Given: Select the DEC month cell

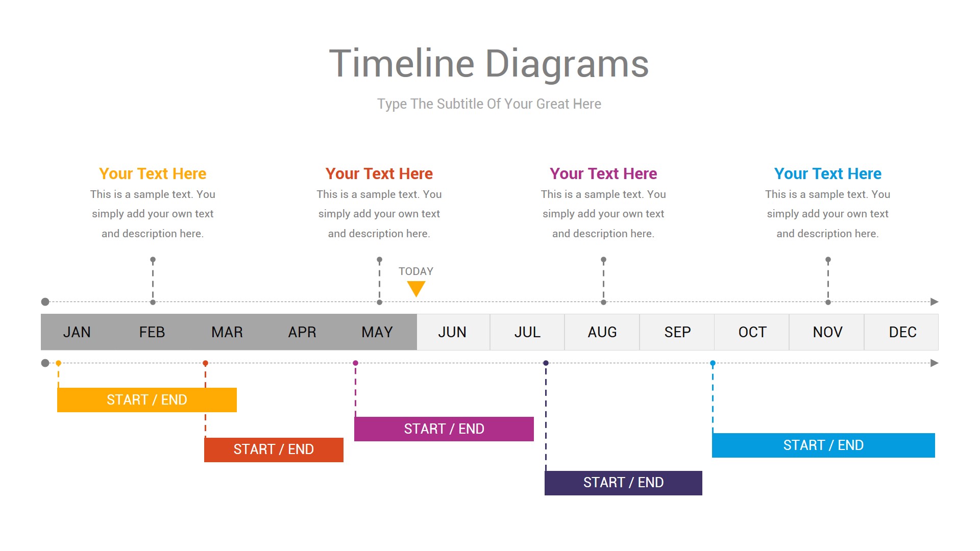Looking at the screenshot, I should [902, 332].
